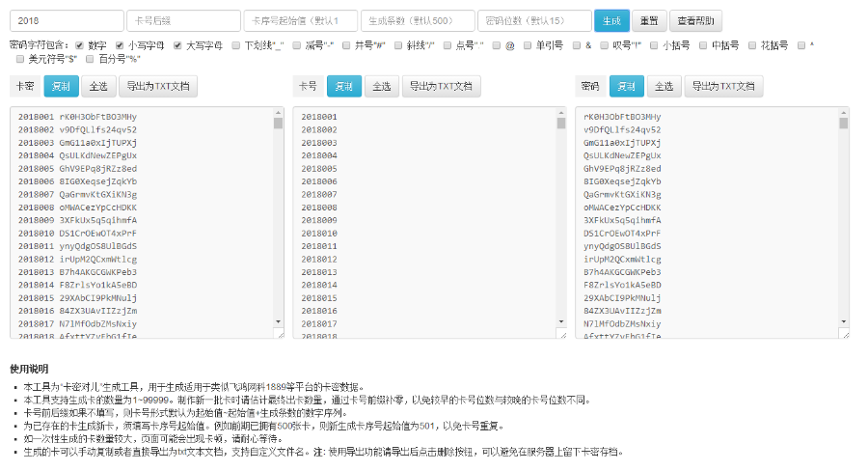868x471 pixels.
Task: Click the 密码 section label
Action: click(590, 87)
